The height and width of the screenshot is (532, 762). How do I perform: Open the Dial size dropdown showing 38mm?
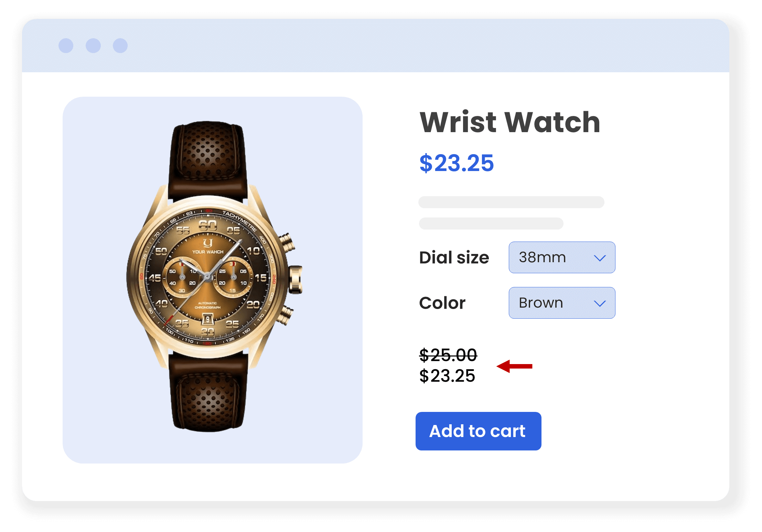pyautogui.click(x=562, y=257)
